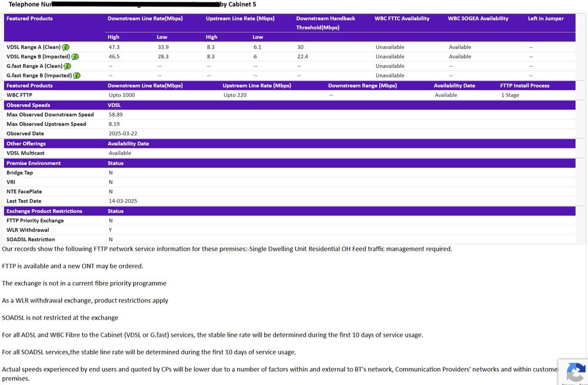588x385 pixels.
Task: Open info icon next to VDSL Range B (Impacted)
Action: 75,57
